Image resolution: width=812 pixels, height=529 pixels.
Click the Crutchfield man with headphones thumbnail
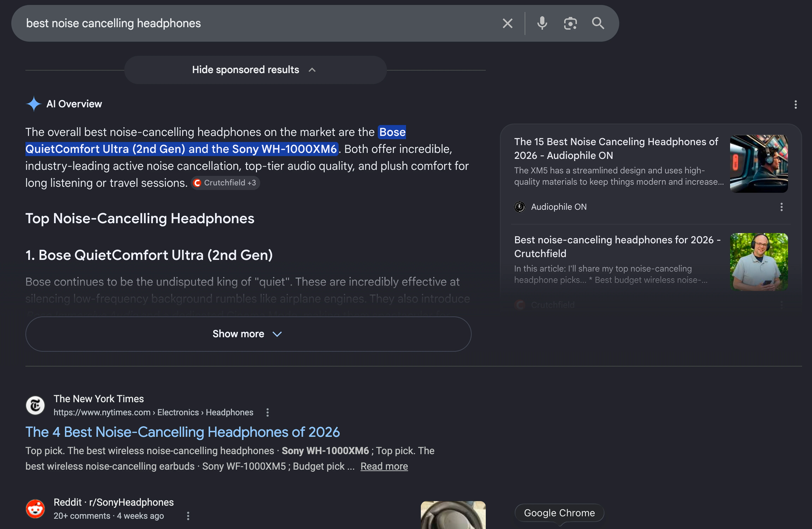tap(759, 262)
